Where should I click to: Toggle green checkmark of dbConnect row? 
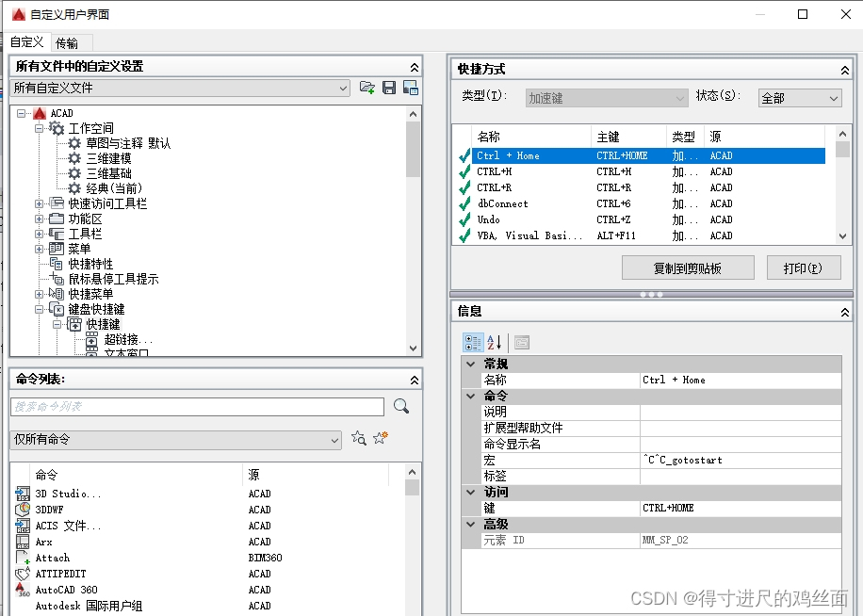pyautogui.click(x=464, y=203)
